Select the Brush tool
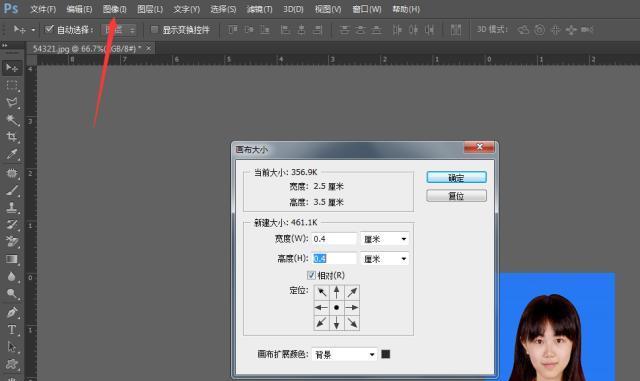 12,190
